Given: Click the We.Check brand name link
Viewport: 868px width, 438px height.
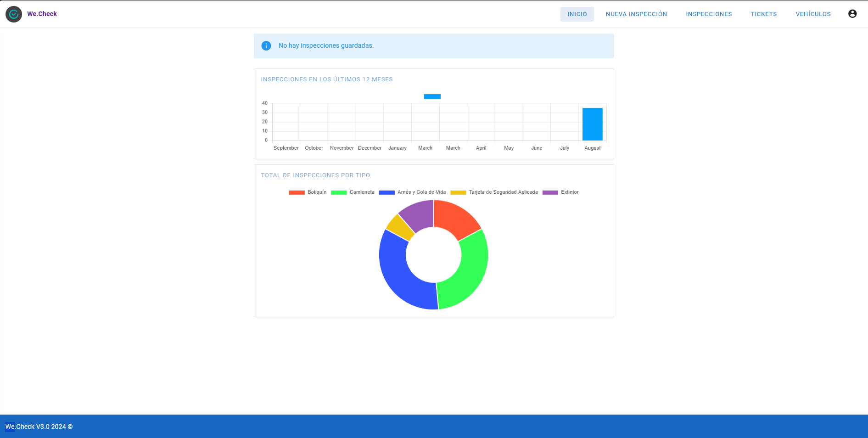Looking at the screenshot, I should click(x=42, y=14).
